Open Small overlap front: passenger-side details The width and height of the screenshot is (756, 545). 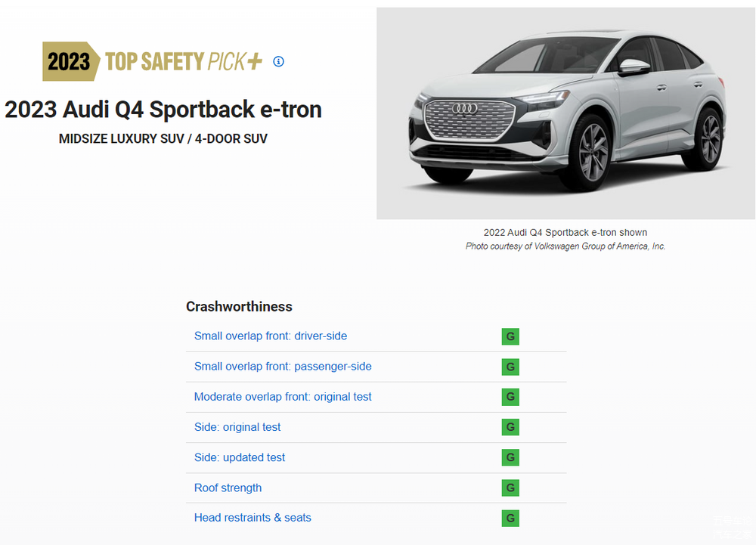(x=283, y=366)
